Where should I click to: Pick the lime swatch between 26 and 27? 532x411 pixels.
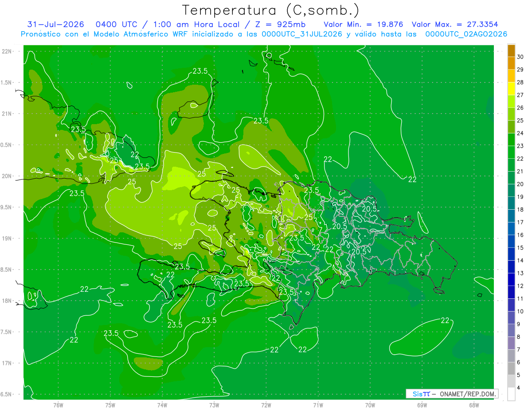click(x=511, y=102)
